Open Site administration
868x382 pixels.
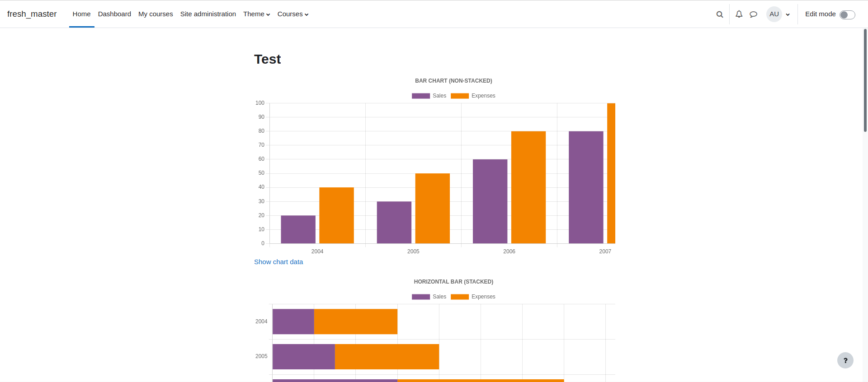click(x=208, y=14)
